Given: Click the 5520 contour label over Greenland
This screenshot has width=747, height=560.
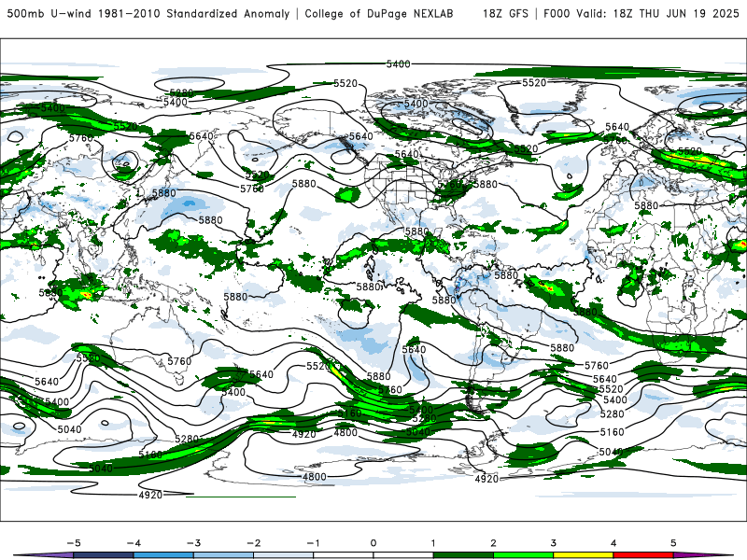Looking at the screenshot, I should pyautogui.click(x=534, y=83).
